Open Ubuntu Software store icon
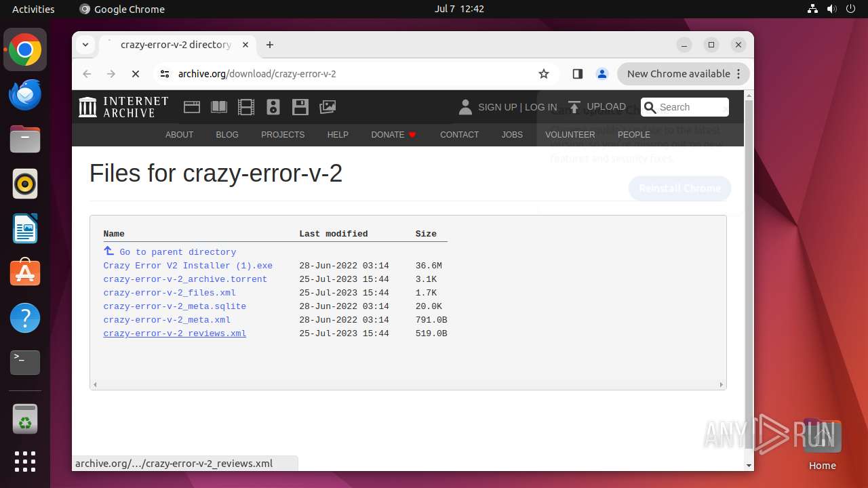This screenshot has width=868, height=488. [25, 272]
